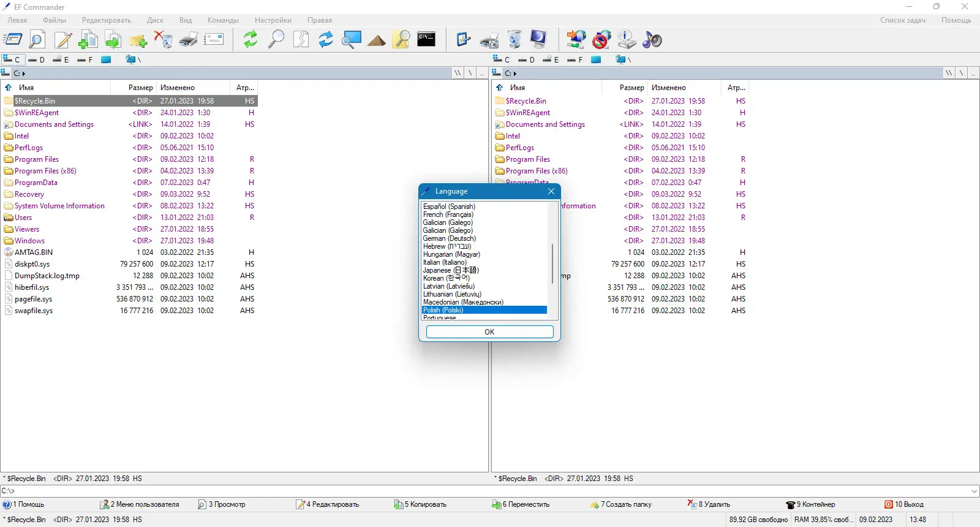Click the Language list vertical scrollbar
The width and height of the screenshot is (980, 527).
553,263
